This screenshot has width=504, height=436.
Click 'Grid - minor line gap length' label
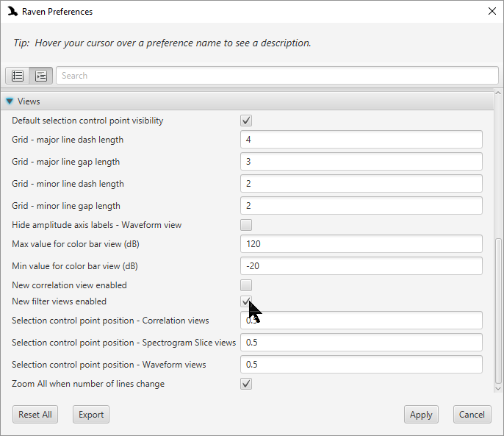[66, 206]
